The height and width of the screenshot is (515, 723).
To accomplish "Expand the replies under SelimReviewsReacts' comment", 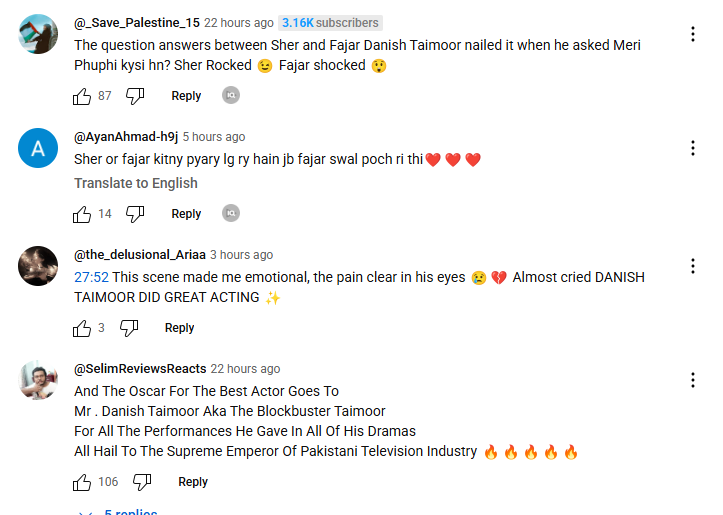I will click(x=120, y=511).
